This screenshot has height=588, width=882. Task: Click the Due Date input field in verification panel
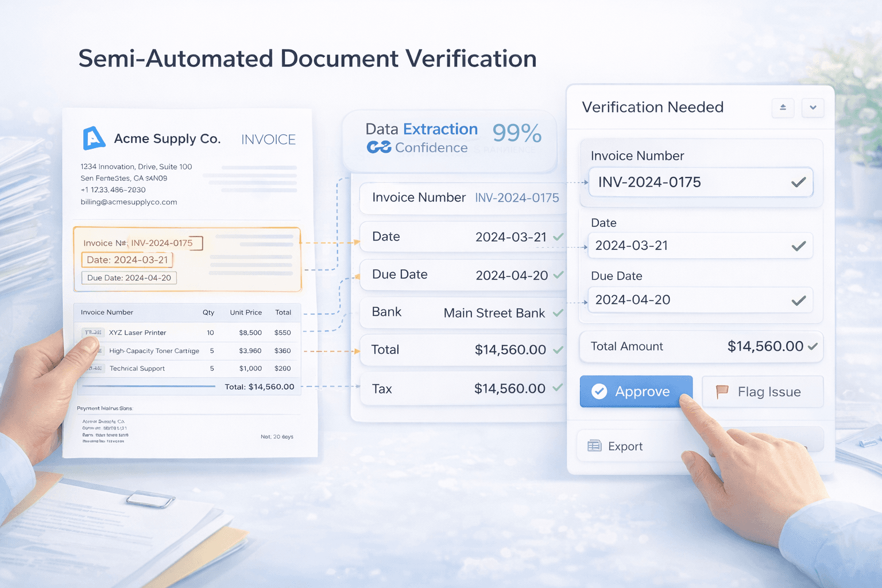[x=701, y=300]
